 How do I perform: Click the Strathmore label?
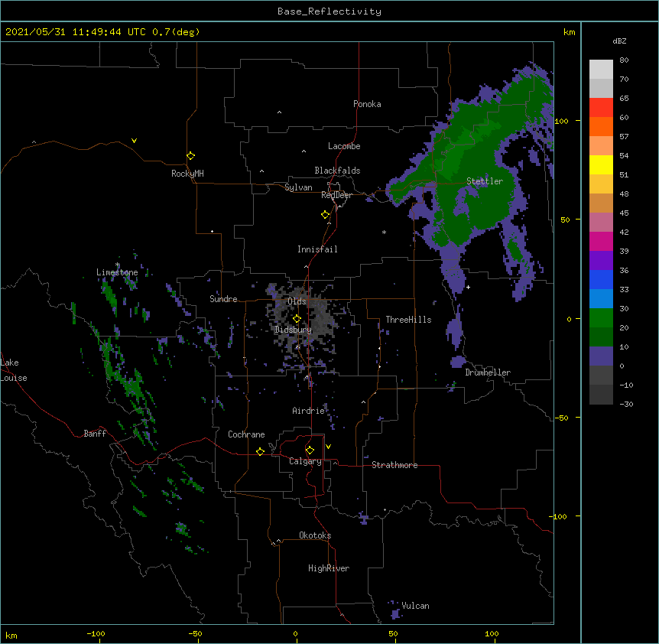[394, 465]
